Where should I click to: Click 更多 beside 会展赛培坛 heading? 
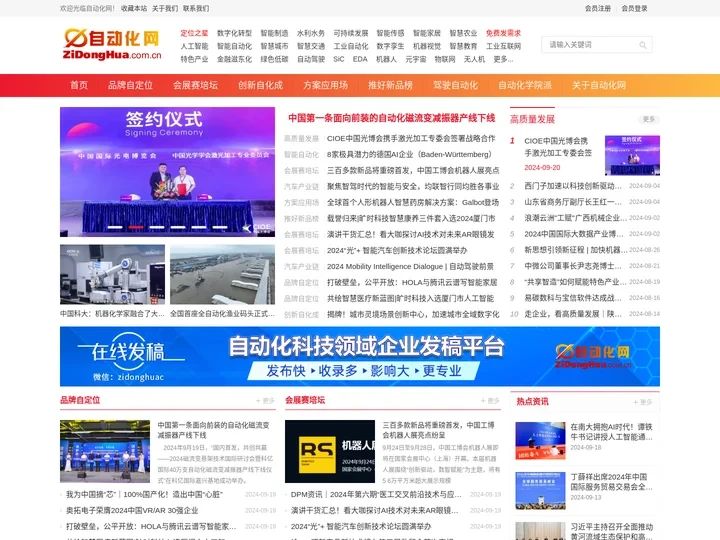pyautogui.click(x=490, y=401)
